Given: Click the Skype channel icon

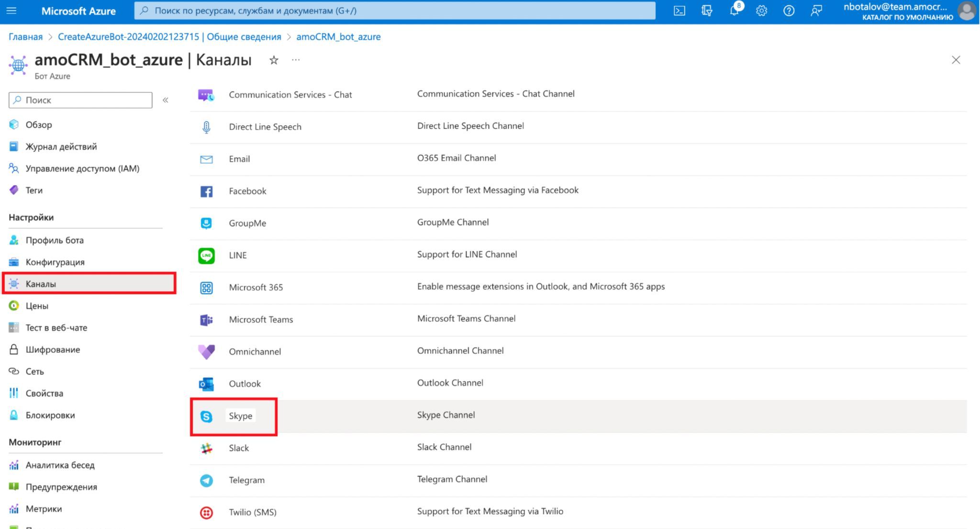Looking at the screenshot, I should point(206,416).
